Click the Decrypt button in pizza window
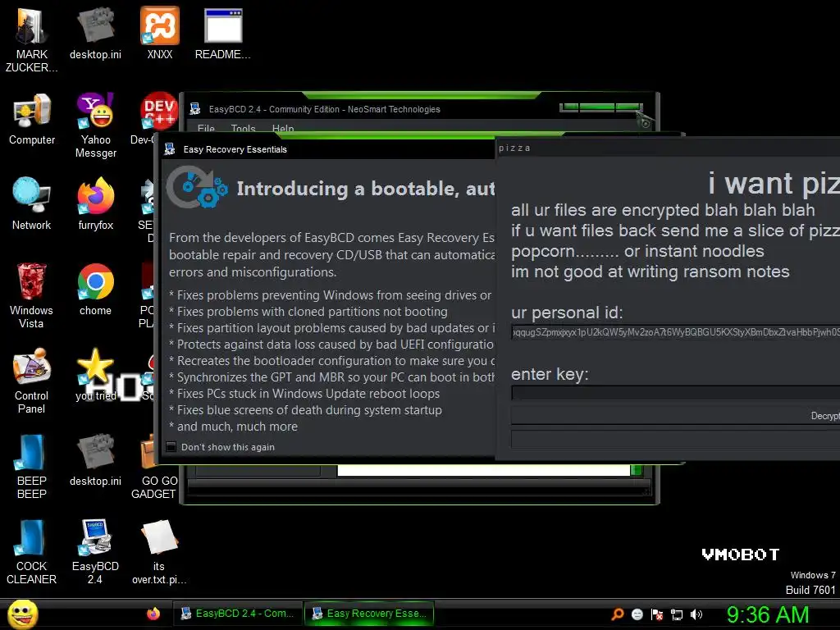840x630 pixels. point(676,416)
